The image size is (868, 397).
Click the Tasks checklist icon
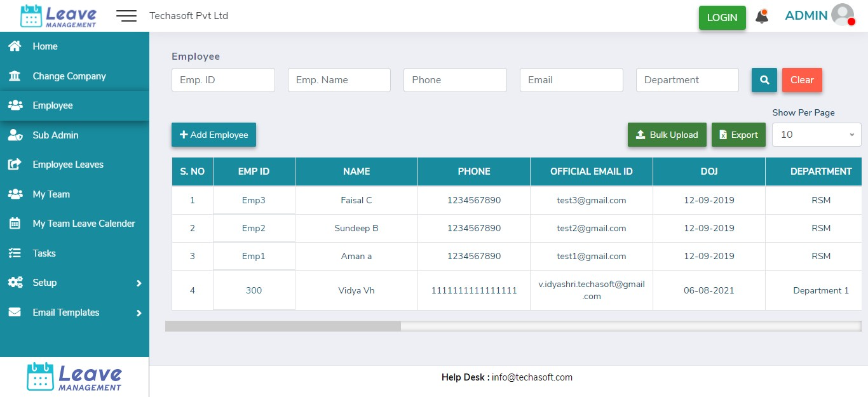[15, 253]
